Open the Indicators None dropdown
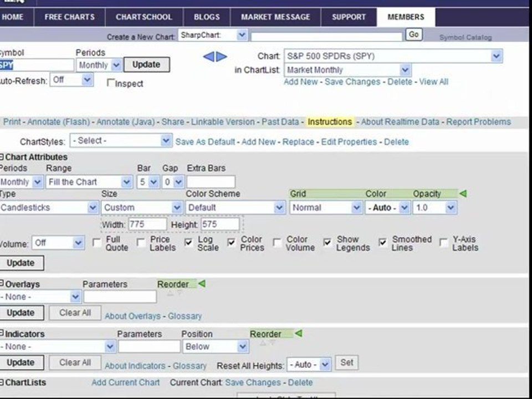 point(58,346)
